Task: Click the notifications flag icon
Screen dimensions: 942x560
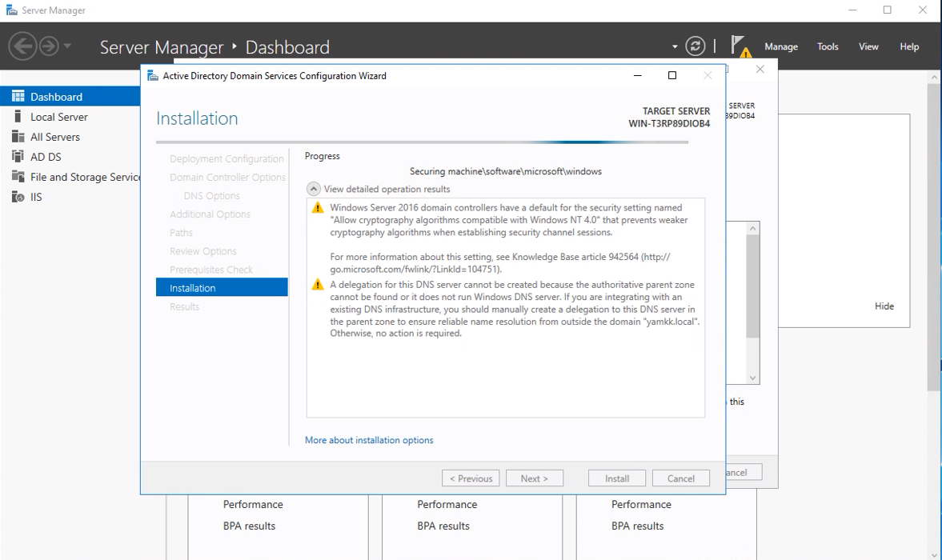Action: [737, 44]
